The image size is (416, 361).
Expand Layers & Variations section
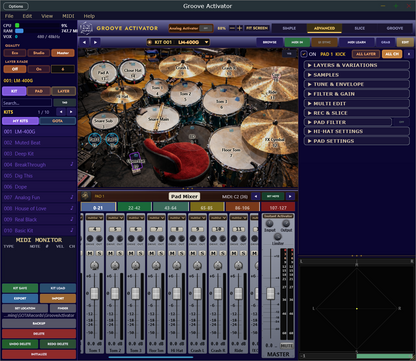(357, 65)
